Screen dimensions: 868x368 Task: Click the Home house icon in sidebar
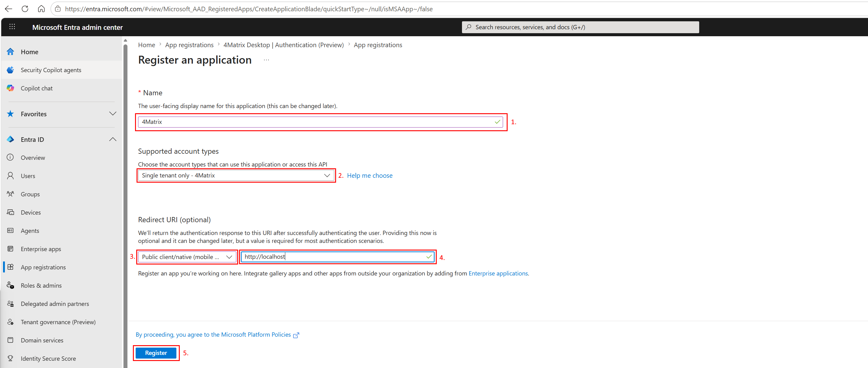coord(10,52)
